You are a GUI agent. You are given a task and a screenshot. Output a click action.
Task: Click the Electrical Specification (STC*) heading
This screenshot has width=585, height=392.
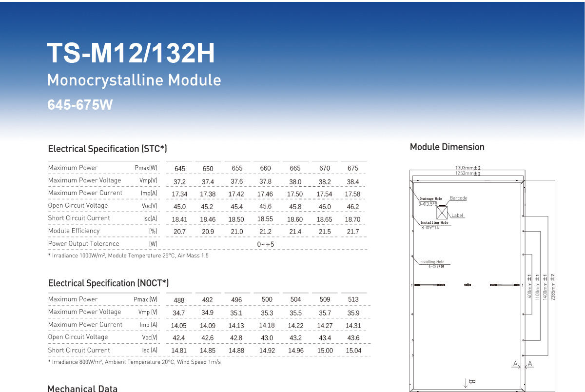(108, 149)
